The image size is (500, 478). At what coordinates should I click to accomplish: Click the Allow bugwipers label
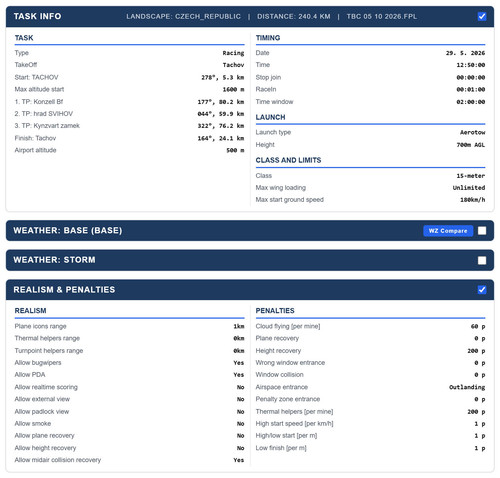[x=38, y=363]
